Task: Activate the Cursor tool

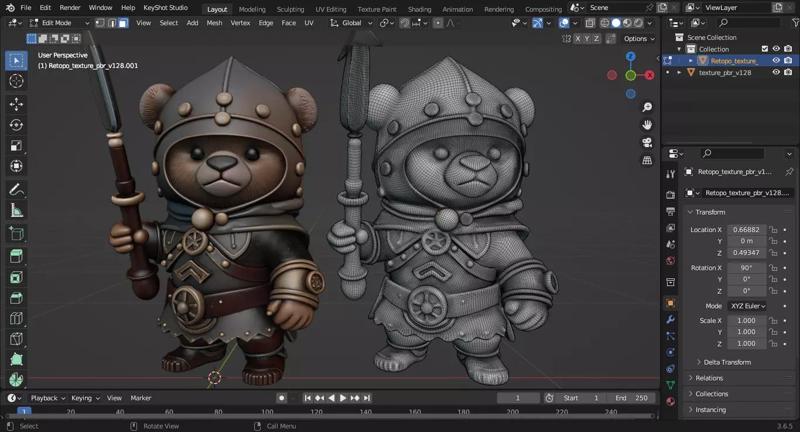Action: click(x=16, y=81)
